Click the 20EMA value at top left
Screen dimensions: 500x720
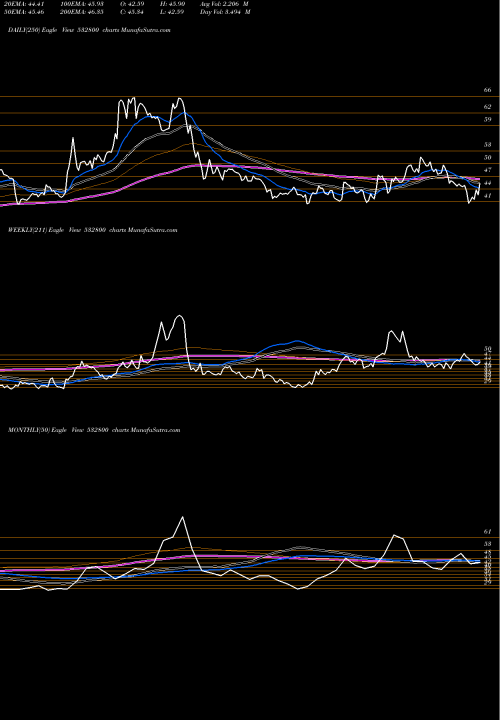click(24, 4)
